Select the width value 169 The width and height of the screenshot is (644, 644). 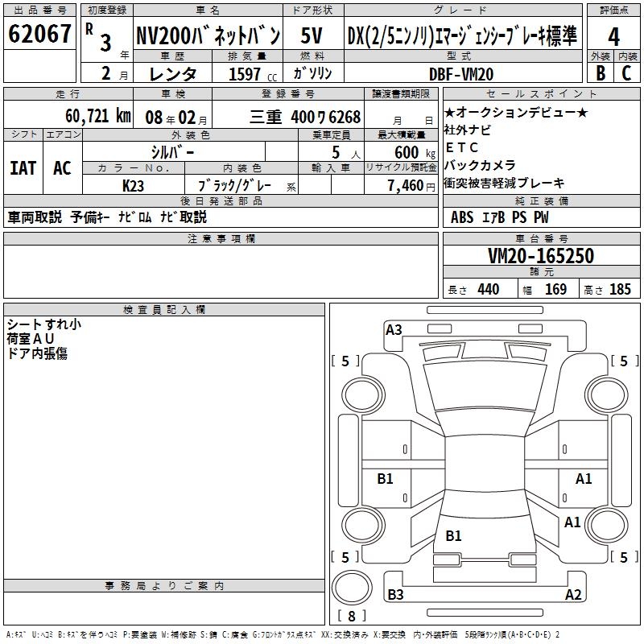click(555, 290)
